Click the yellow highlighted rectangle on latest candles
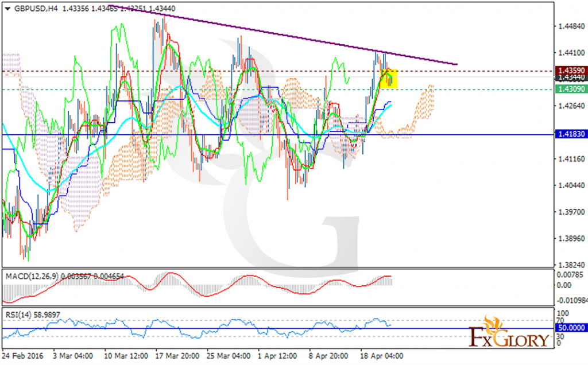 coord(389,79)
